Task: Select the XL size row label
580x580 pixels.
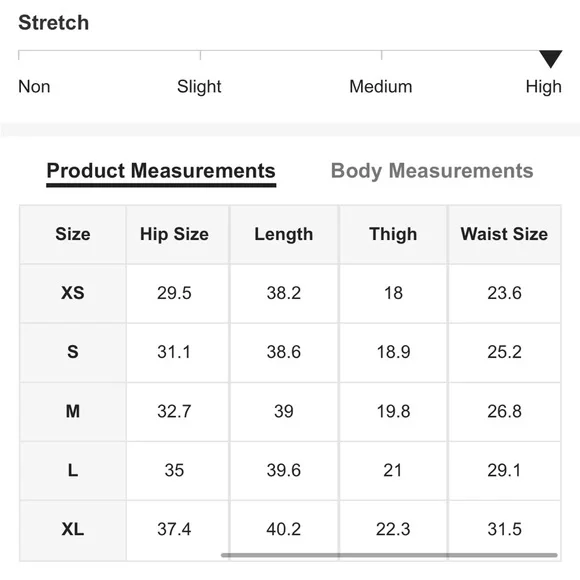Action: [x=72, y=529]
